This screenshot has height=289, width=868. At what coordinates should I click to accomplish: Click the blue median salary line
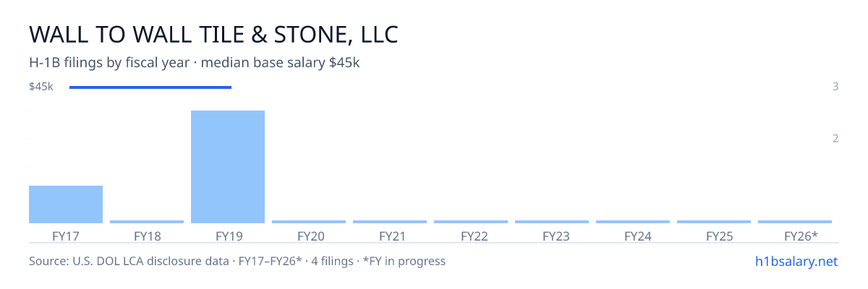150,87
